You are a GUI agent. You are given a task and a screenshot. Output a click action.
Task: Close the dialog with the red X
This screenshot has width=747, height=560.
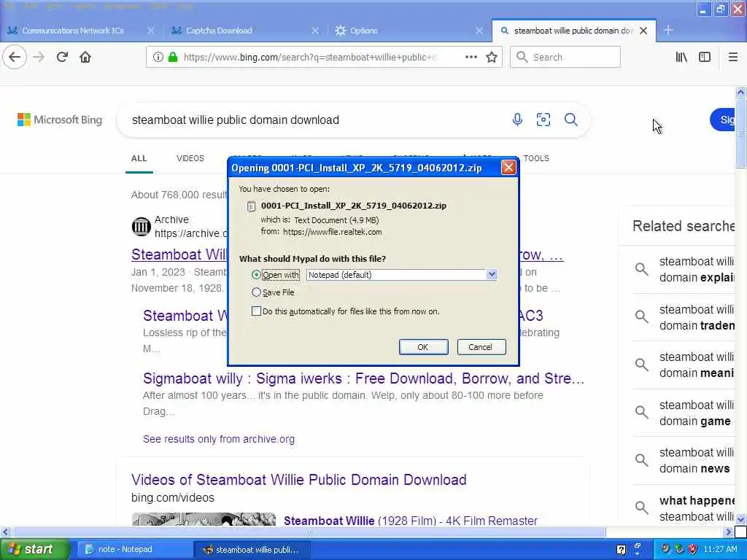508,168
